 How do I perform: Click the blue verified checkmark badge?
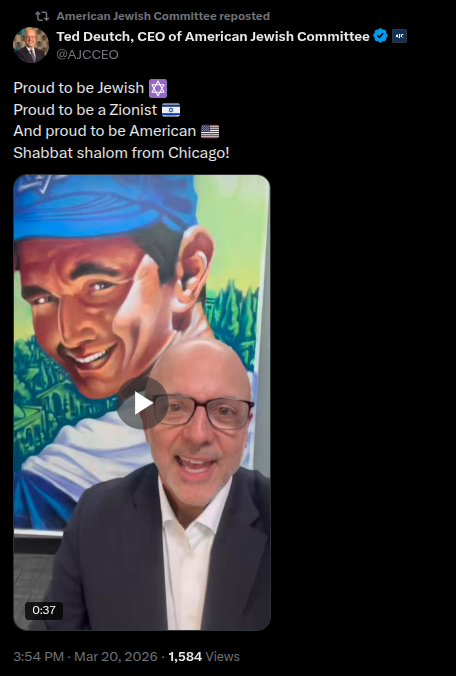coord(380,36)
